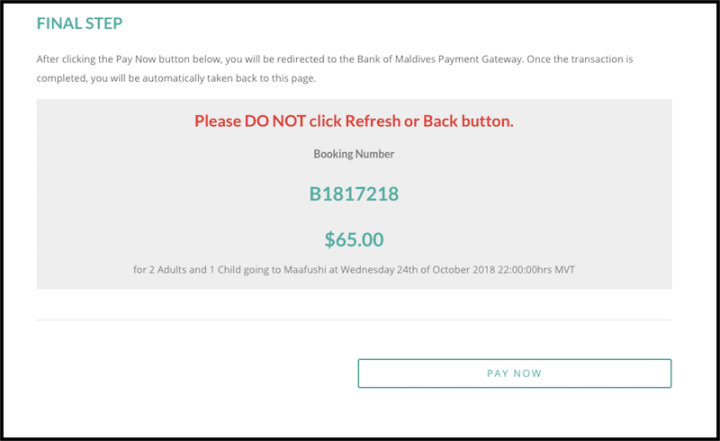720x441 pixels.
Task: Click the FINAL STEP heading
Action: [80, 23]
